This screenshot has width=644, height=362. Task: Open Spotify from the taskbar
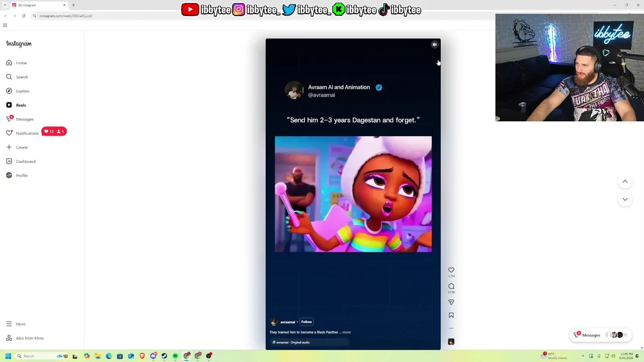[x=175, y=356]
